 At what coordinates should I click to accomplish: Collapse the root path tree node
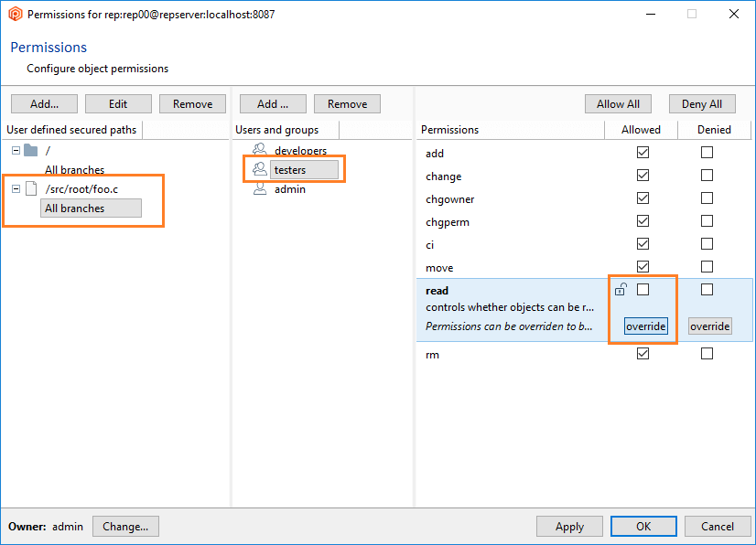[16, 150]
